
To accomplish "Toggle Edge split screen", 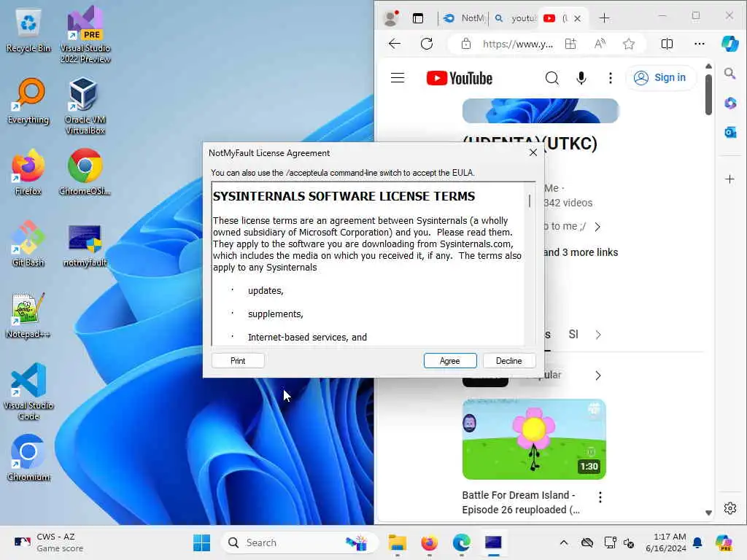I will (x=667, y=44).
